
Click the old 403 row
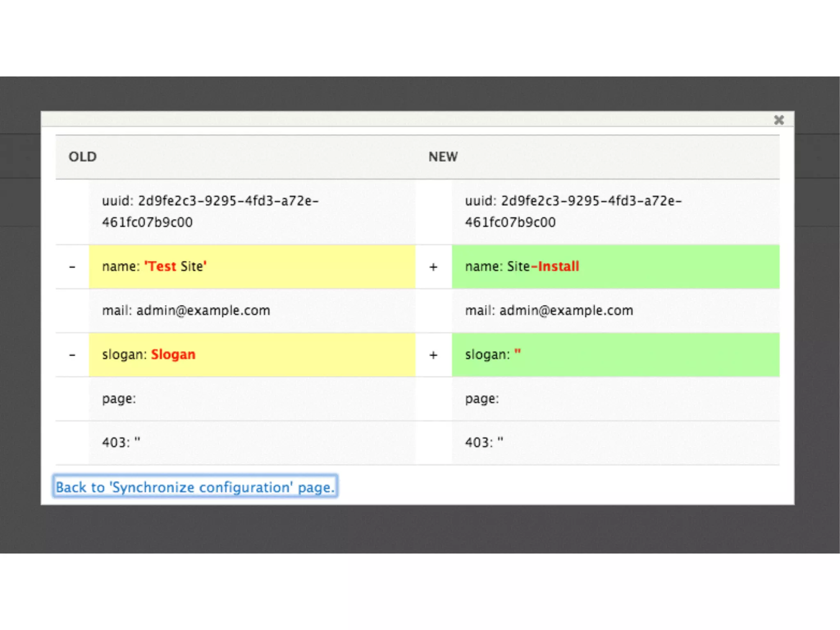coord(121,443)
